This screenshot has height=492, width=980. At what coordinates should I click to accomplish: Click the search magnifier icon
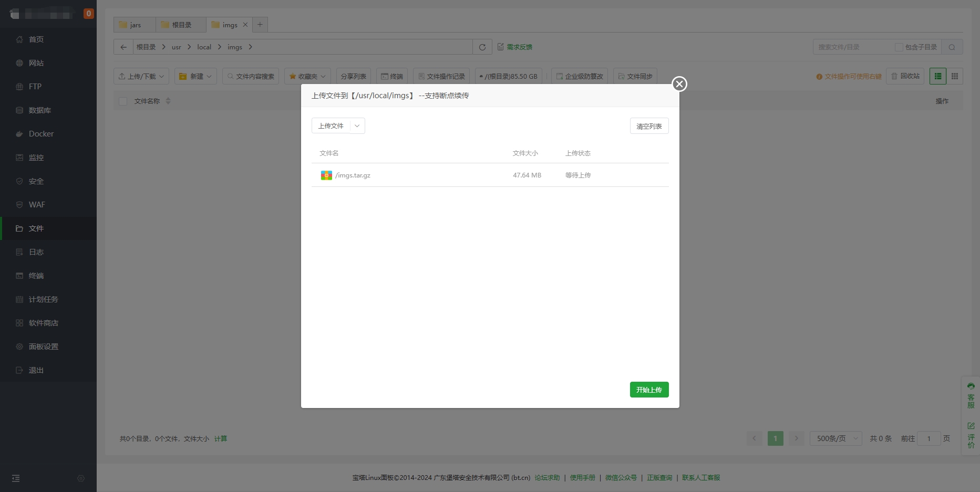(952, 47)
